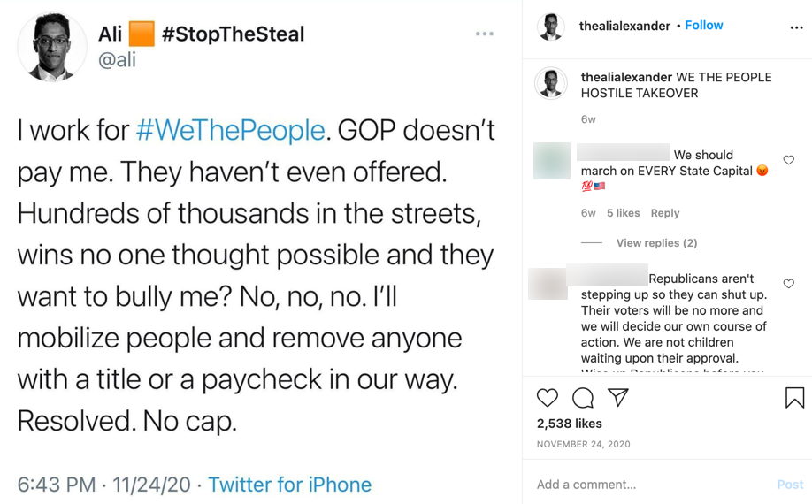
Task: Follow thealialexander account
Action: coord(704,26)
